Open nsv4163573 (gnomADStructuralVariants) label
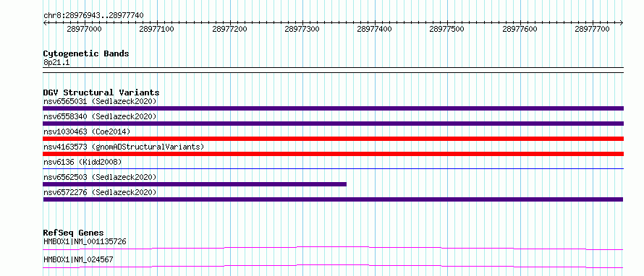644x276 pixels. [x=124, y=147]
